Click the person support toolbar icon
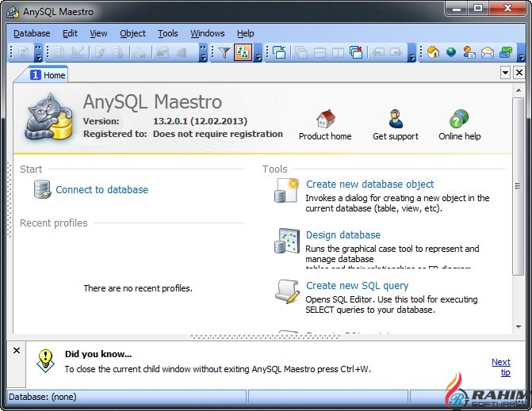 469,52
